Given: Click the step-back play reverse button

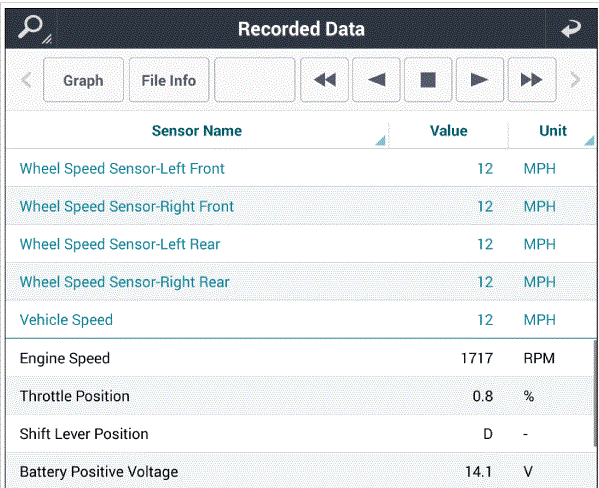Looking at the screenshot, I should [x=376, y=80].
